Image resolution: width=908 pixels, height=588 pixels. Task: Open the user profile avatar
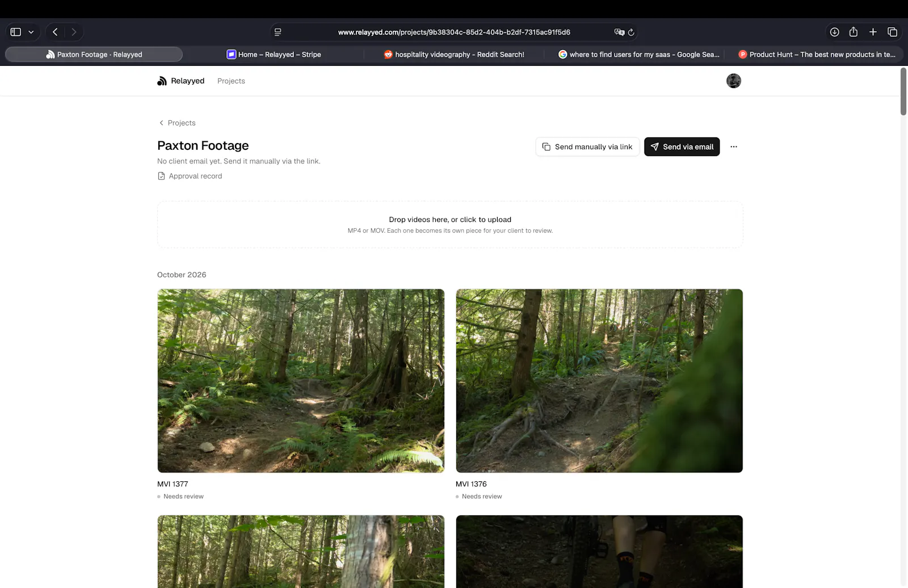point(734,81)
